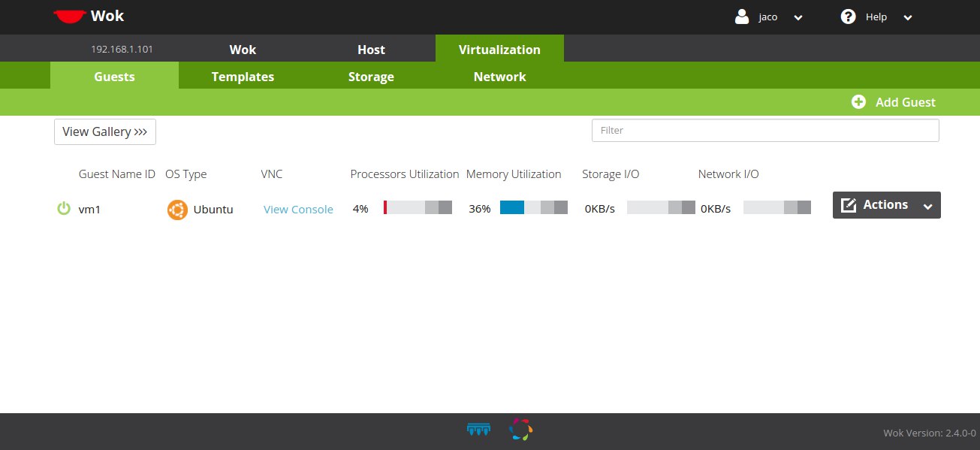Viewport: 980px width, 450px height.
Task: Select the Network tab
Action: [x=499, y=77]
